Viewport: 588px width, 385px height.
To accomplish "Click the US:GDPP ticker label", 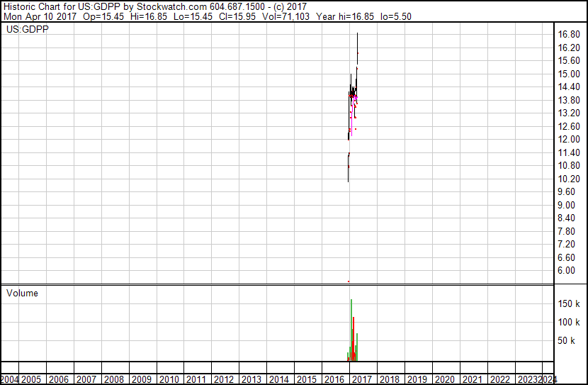I will [28, 29].
